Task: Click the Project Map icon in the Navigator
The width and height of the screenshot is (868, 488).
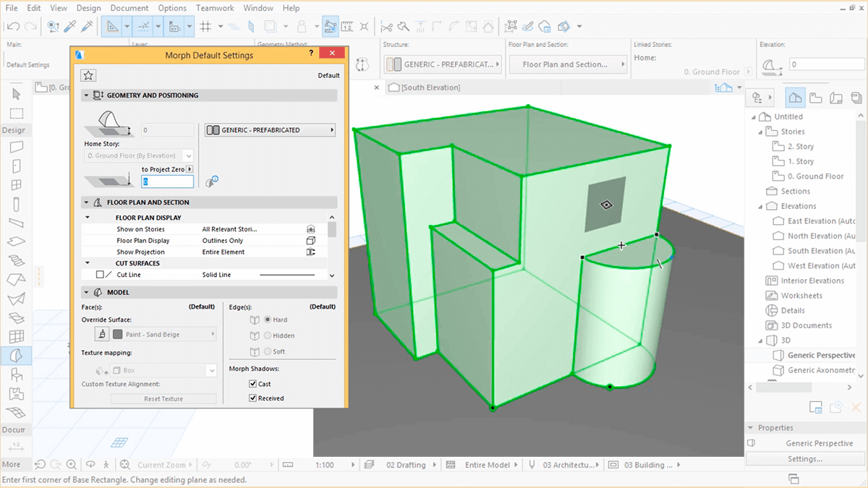Action: point(795,98)
